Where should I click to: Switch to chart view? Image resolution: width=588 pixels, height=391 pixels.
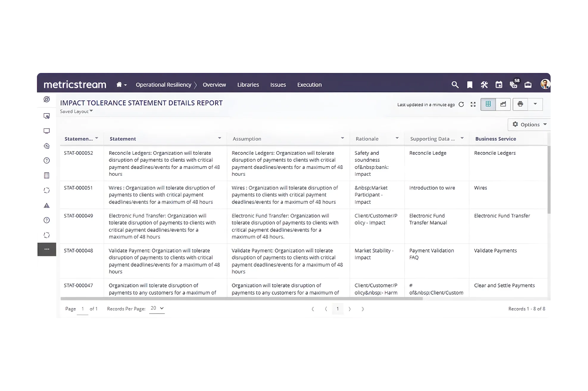[503, 104]
